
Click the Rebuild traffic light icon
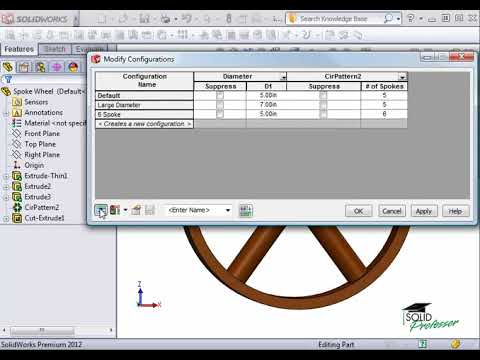point(229,19)
